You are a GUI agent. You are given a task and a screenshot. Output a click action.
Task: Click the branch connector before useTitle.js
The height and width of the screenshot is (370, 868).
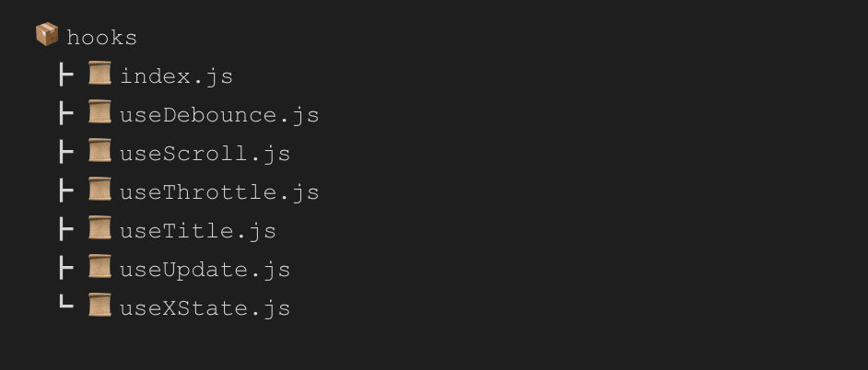pyautogui.click(x=65, y=229)
